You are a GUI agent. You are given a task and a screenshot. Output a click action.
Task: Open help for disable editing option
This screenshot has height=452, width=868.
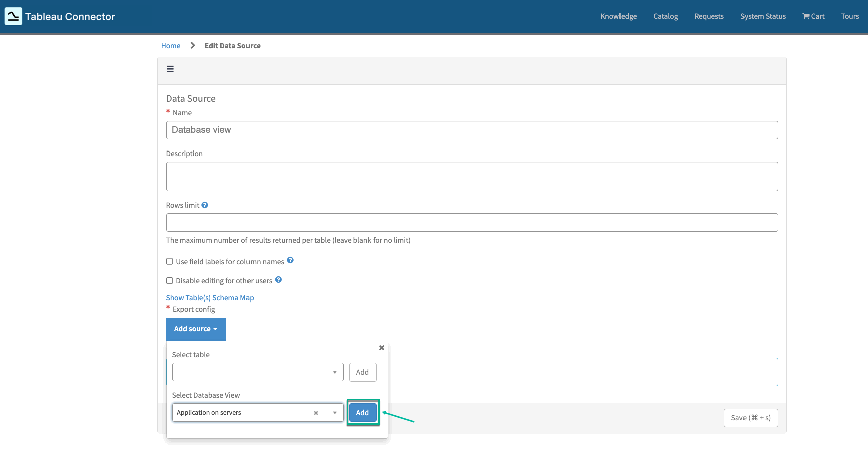click(278, 279)
